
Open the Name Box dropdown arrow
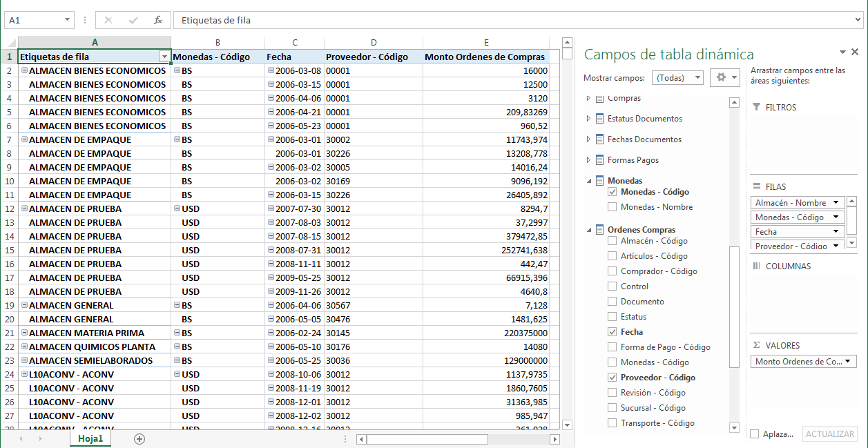pos(67,21)
